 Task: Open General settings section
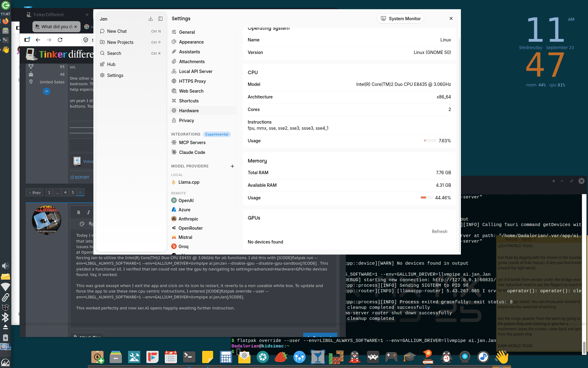[202, 32]
